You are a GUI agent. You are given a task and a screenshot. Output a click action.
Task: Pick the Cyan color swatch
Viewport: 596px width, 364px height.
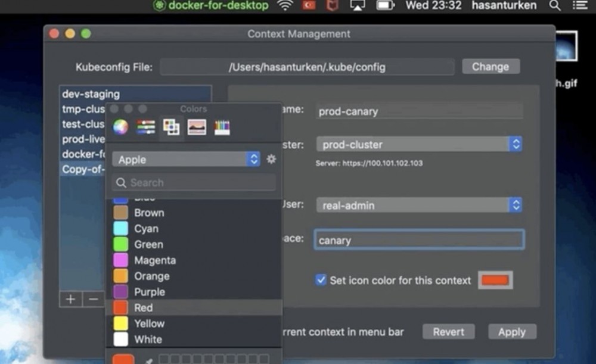(x=120, y=229)
